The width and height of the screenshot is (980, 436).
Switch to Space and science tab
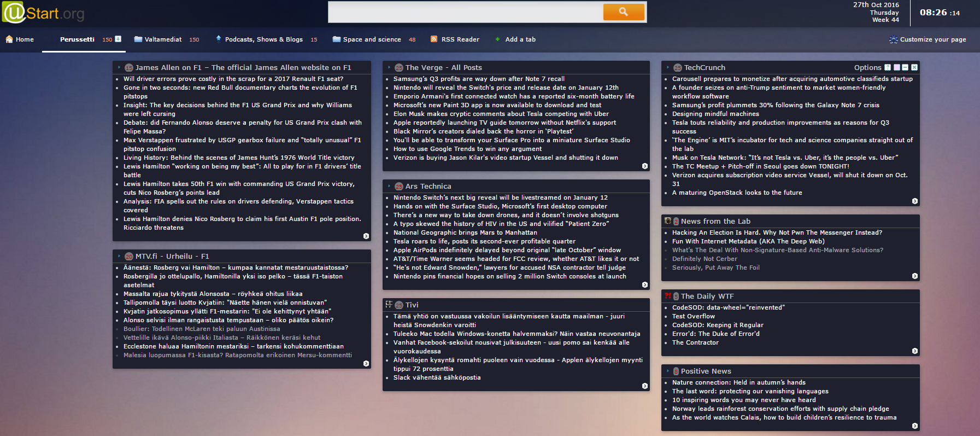tap(372, 39)
